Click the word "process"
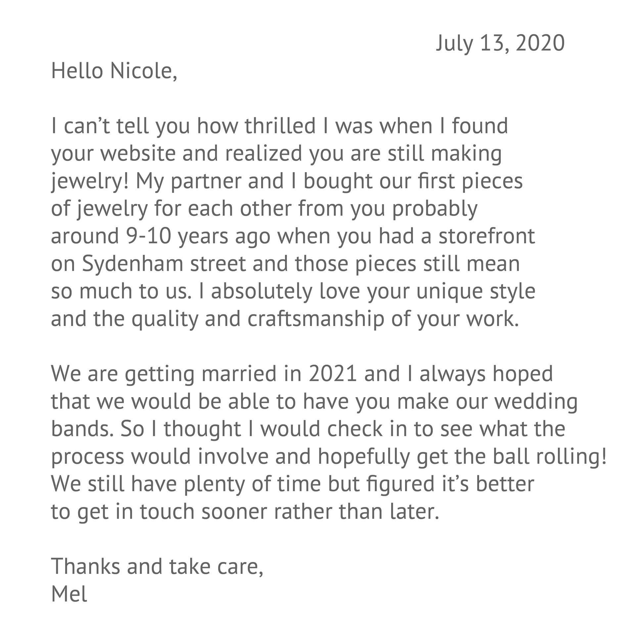Viewport: 644px width, 644px height. pos(88,457)
